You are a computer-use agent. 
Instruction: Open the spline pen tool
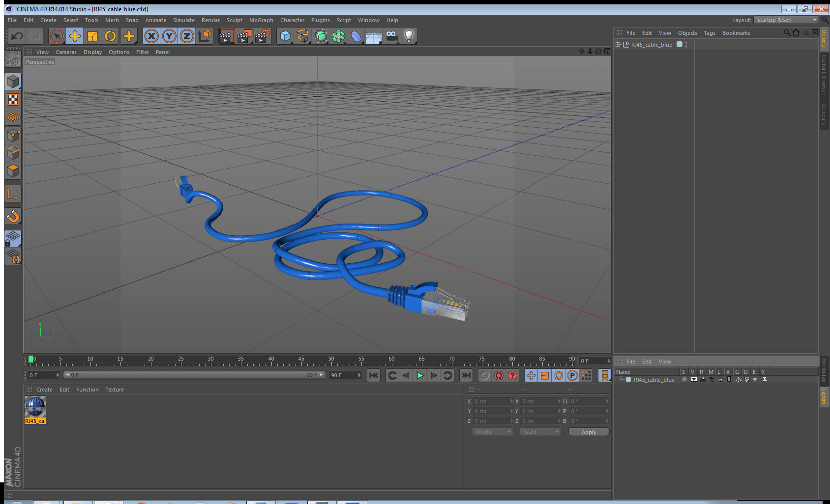(303, 36)
